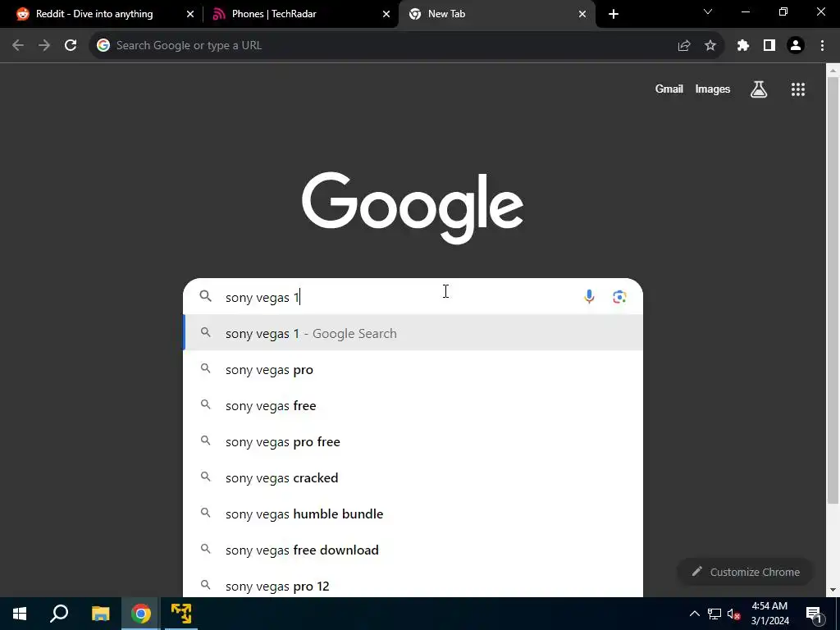Show hidden system tray icons
Screen dimensions: 840x630
(694, 614)
